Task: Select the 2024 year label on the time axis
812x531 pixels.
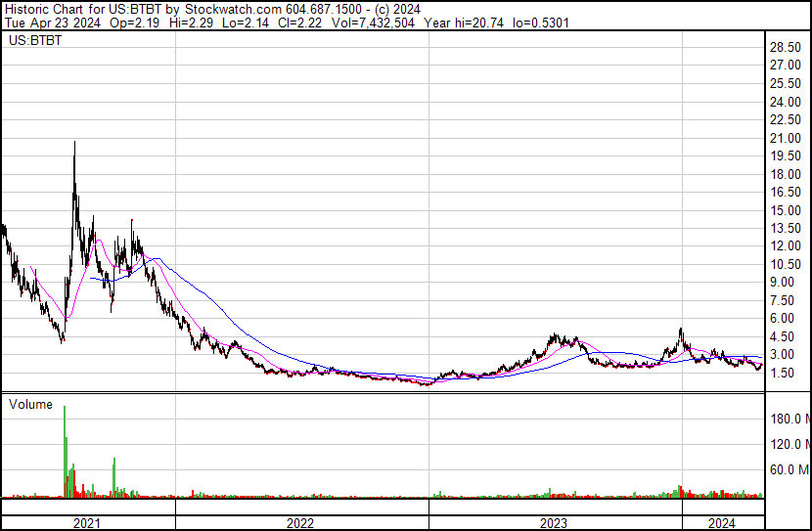Action: pyautogui.click(x=723, y=523)
